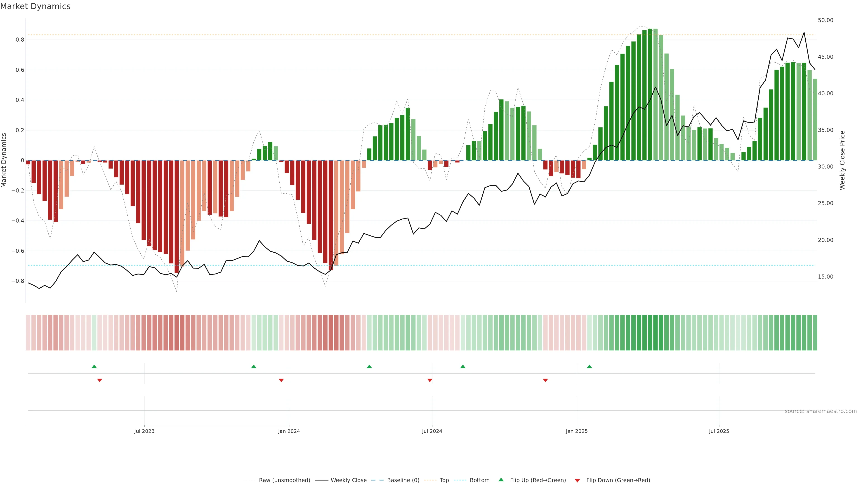
Task: Click the 50.00 price axis label
Action: [x=825, y=20]
